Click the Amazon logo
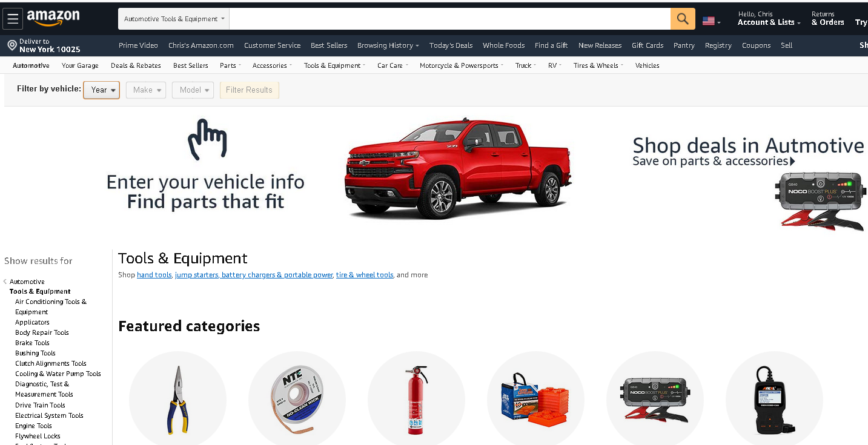This screenshot has width=868, height=445. coord(53,18)
